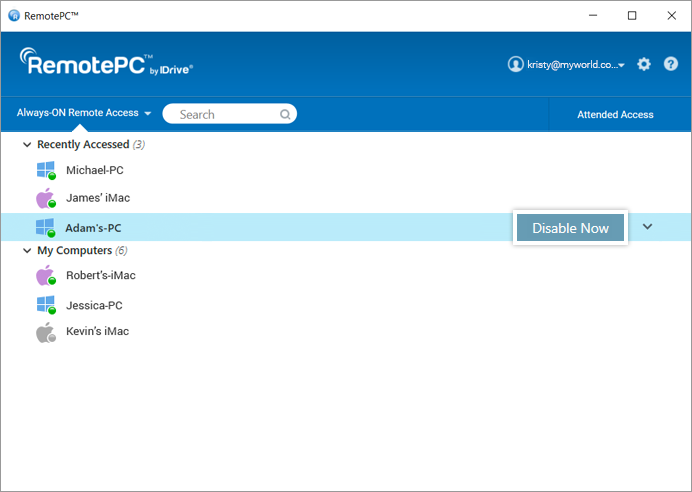Image resolution: width=692 pixels, height=492 pixels.
Task: Select Jessica-PC in the list
Action: [94, 305]
